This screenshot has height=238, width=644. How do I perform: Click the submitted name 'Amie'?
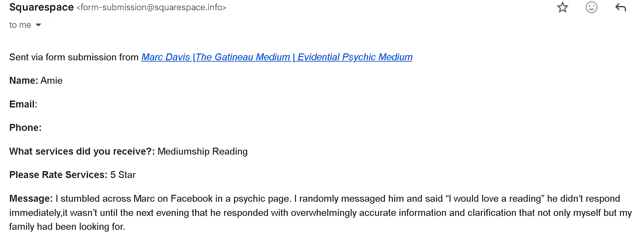[51, 80]
